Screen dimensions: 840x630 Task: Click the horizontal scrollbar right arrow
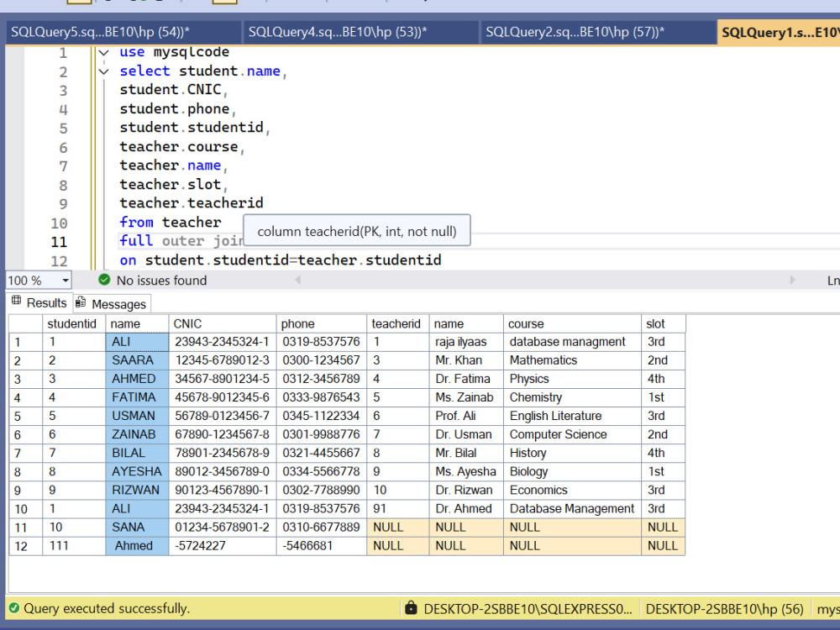click(x=792, y=280)
